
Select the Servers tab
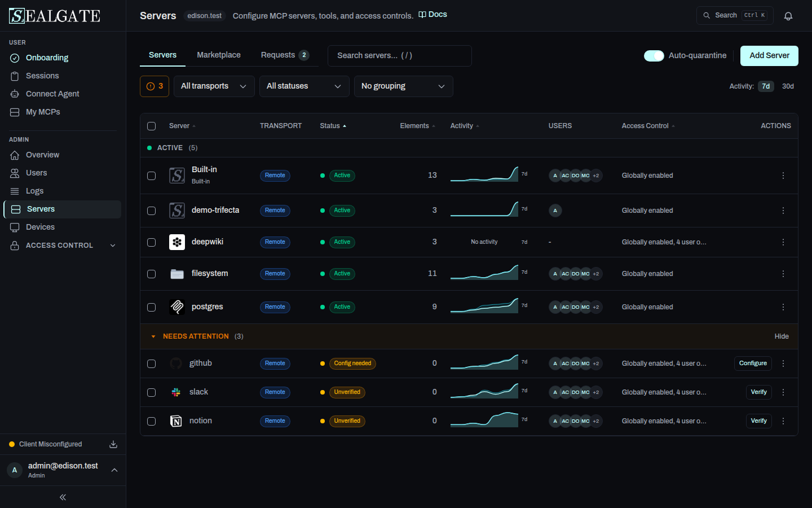pyautogui.click(x=162, y=55)
